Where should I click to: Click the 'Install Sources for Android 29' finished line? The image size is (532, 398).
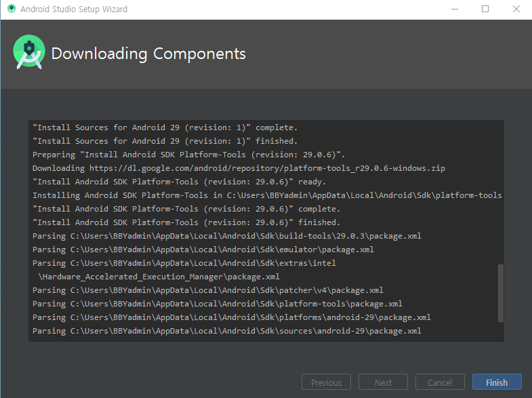(165, 141)
